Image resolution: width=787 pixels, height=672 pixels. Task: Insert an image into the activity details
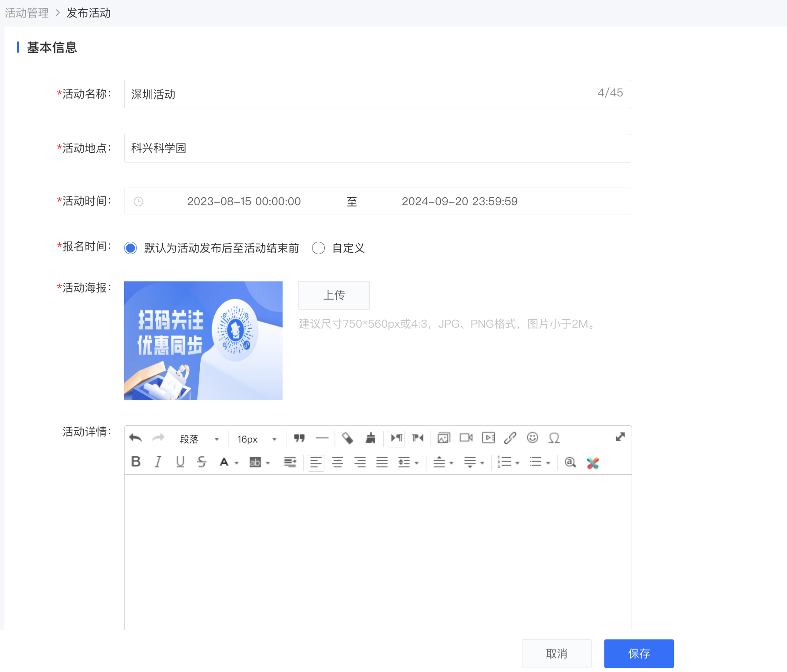point(444,438)
